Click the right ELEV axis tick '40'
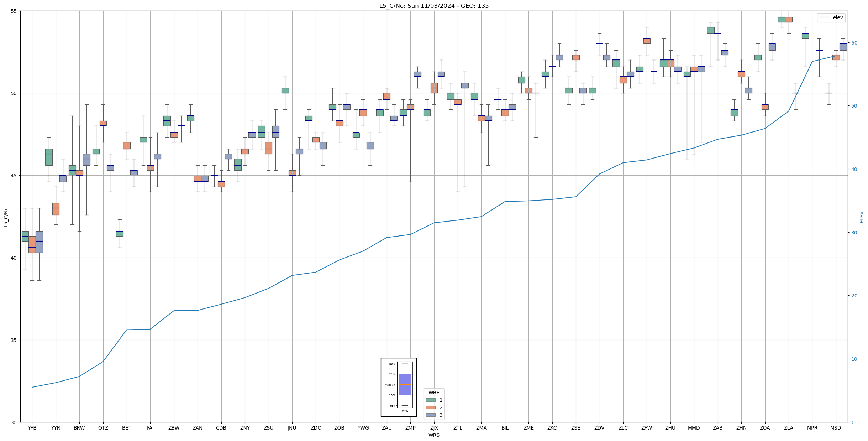Viewport: 868px width, 441px height. click(854, 169)
